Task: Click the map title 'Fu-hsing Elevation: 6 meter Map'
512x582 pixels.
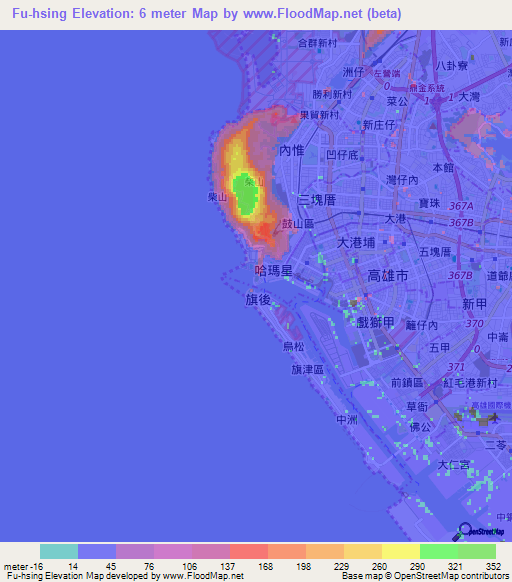Action: pos(115,14)
